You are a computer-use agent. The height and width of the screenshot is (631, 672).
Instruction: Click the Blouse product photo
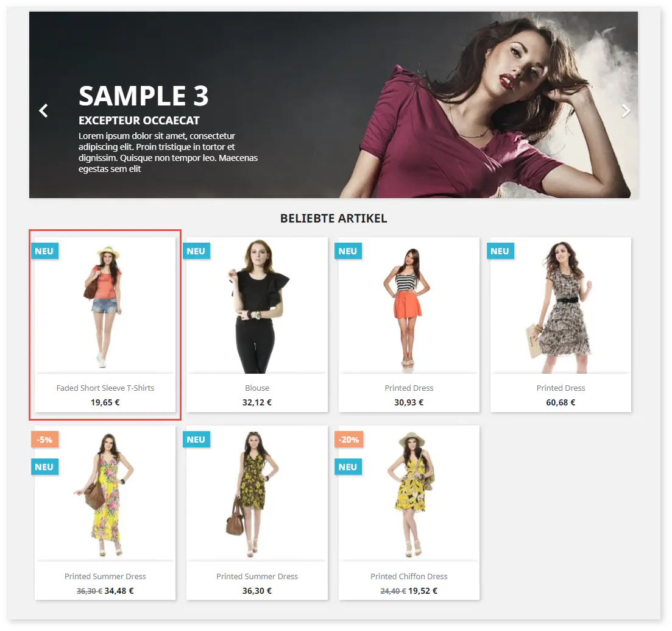click(x=257, y=305)
